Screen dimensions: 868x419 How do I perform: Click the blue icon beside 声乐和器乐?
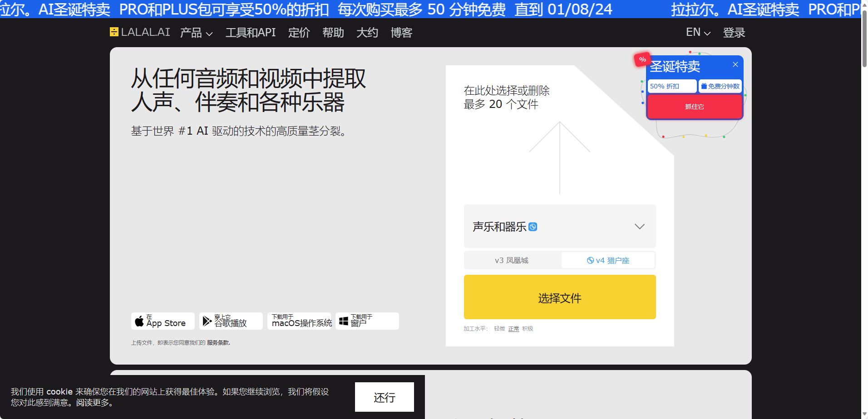coord(533,227)
